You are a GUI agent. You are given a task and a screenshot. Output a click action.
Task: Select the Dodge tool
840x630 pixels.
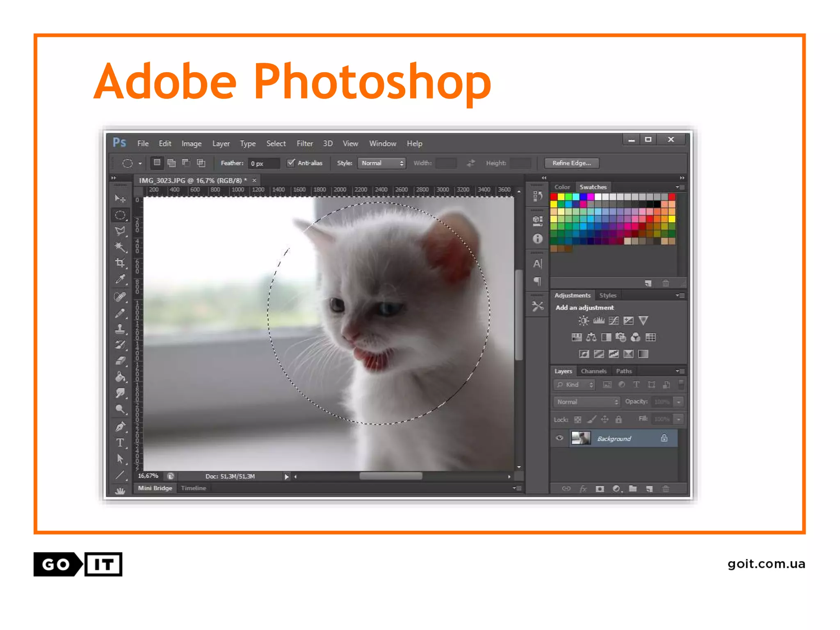[120, 409]
